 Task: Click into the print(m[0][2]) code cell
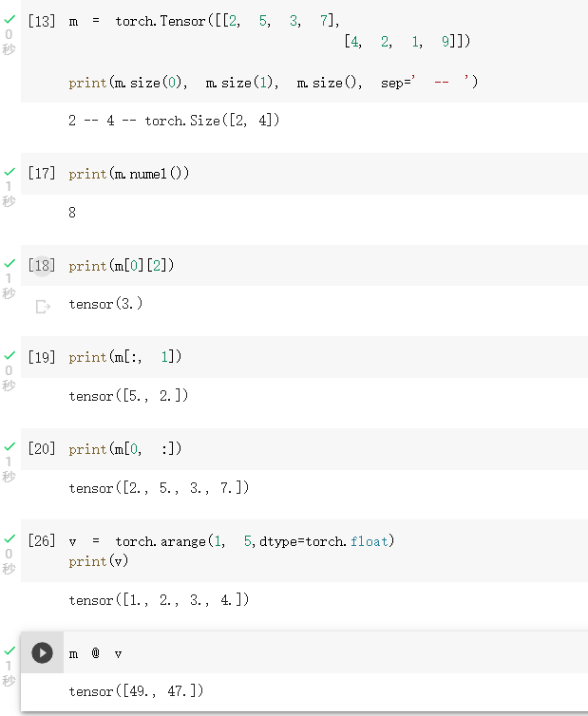[x=122, y=266]
